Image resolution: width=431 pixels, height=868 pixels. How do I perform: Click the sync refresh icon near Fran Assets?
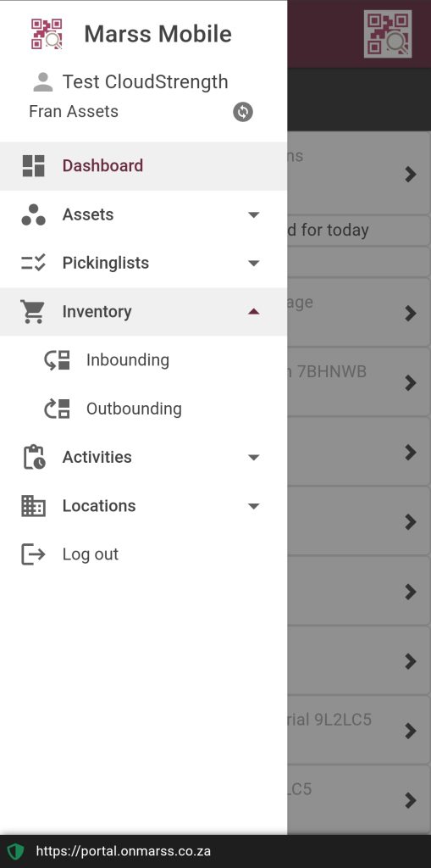pos(242,111)
